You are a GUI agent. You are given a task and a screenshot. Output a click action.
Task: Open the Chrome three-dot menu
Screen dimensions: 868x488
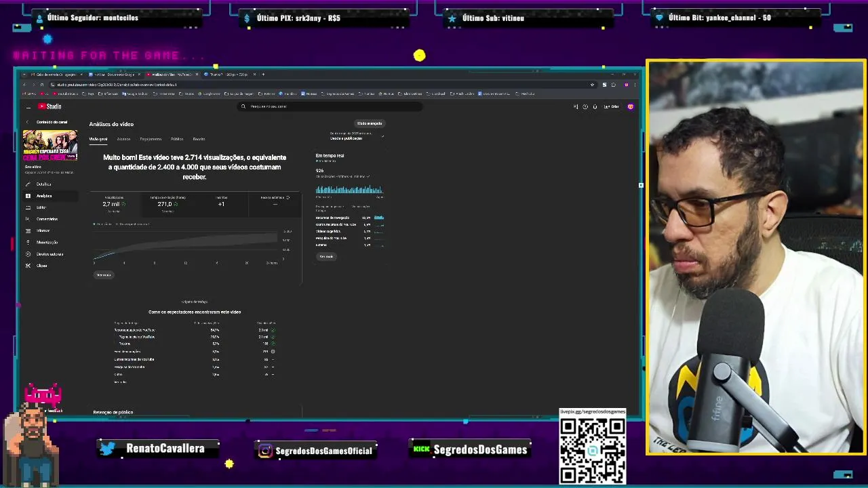(635, 85)
